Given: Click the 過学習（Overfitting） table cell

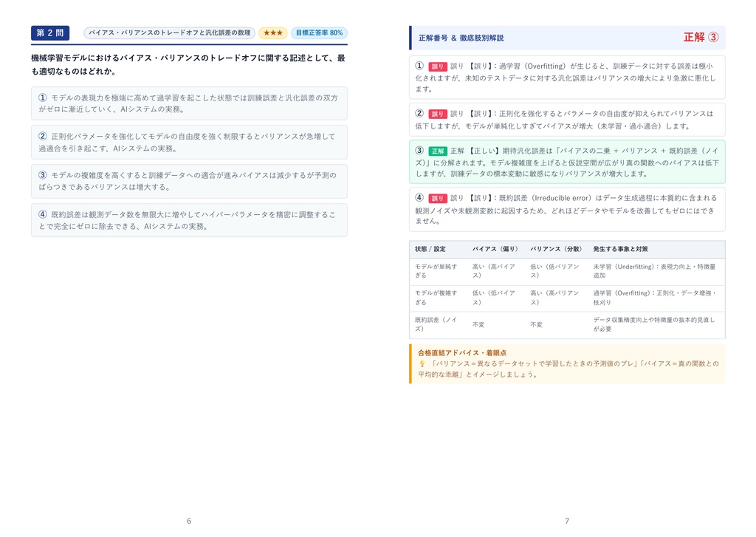Looking at the screenshot, I should tap(655, 297).
